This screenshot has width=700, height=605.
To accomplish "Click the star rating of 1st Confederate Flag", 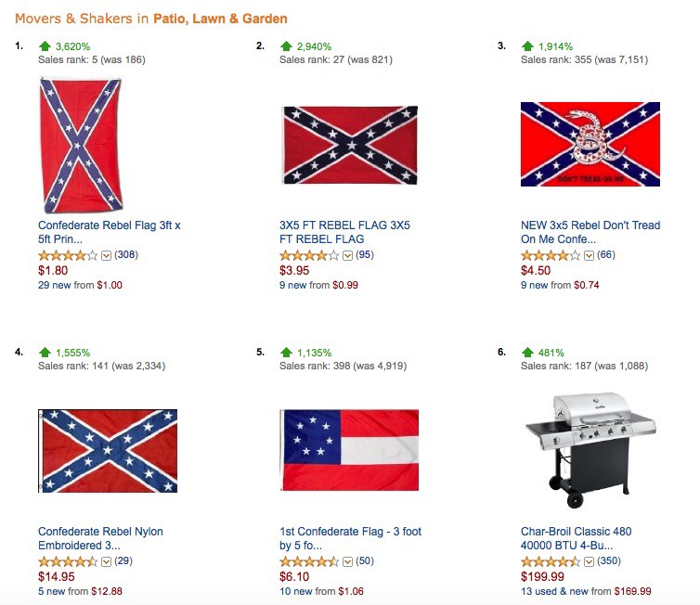I will pos(309,561).
